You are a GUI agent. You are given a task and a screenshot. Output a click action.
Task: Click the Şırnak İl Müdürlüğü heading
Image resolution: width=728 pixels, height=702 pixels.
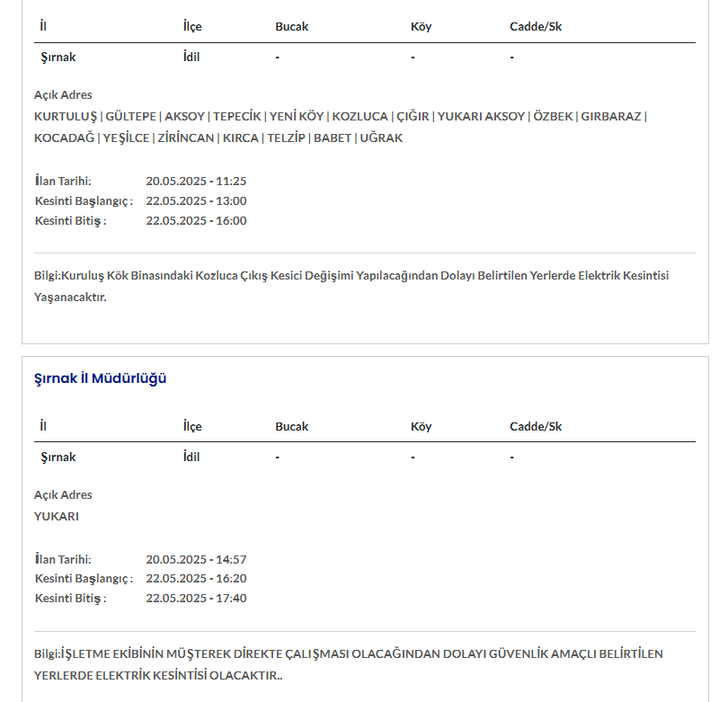coord(100,378)
